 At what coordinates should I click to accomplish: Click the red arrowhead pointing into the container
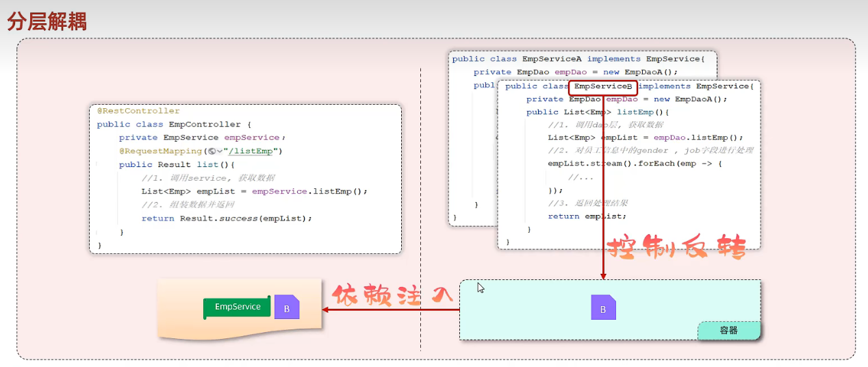click(603, 276)
